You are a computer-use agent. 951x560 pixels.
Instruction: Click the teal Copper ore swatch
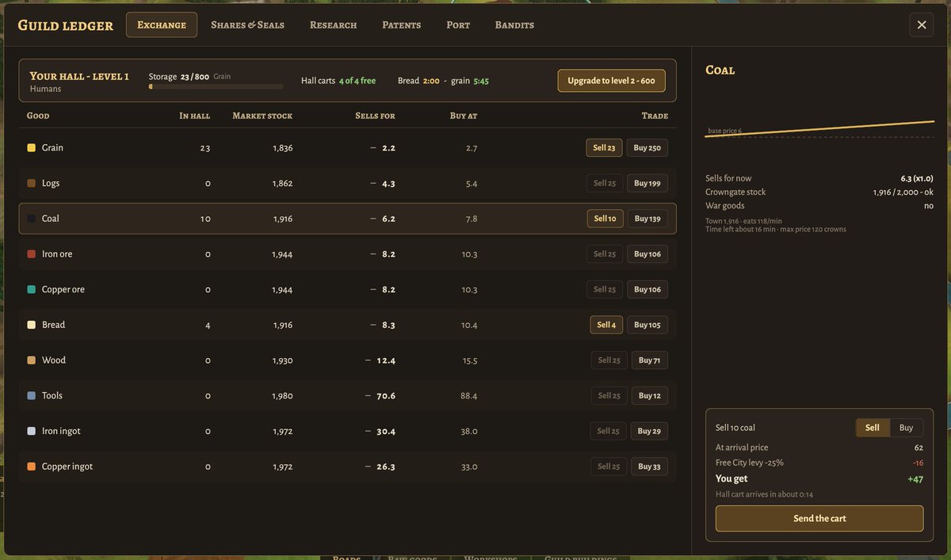(31, 289)
